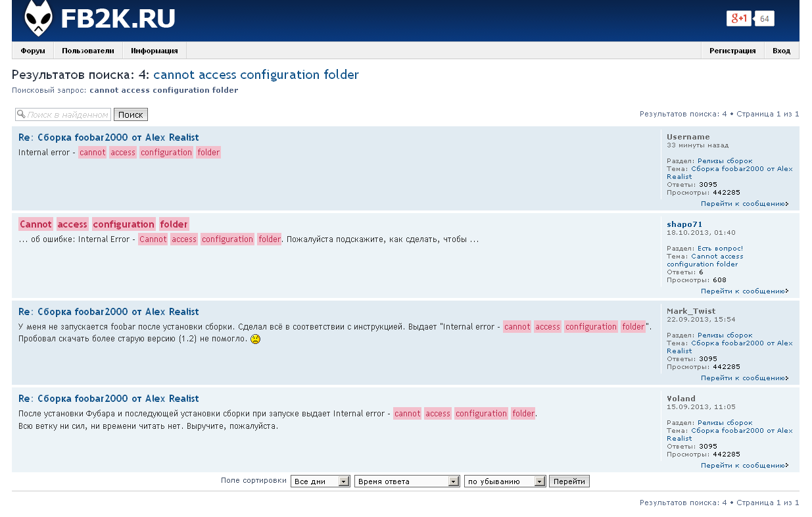Viewport: 812px width, 517px height.
Task: Open 'Релизы сборок' section in Mark_Twist's post
Action: pyautogui.click(x=725, y=335)
